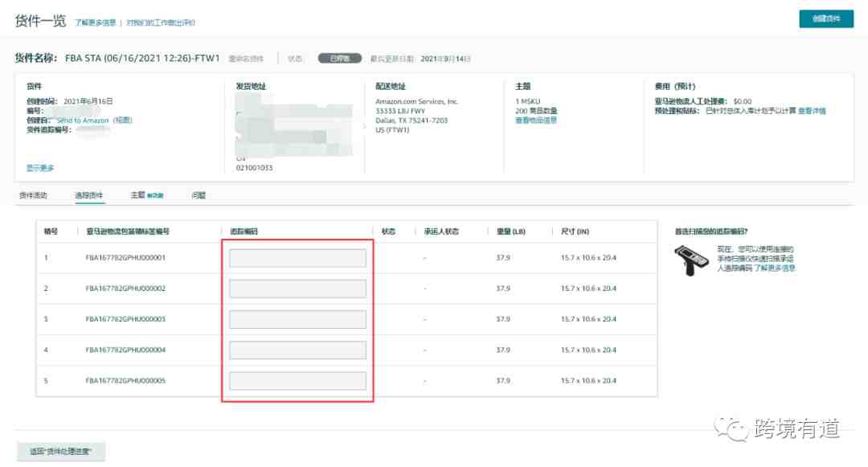Click the US (FTW1) destination line
868x467 pixels.
[392, 130]
